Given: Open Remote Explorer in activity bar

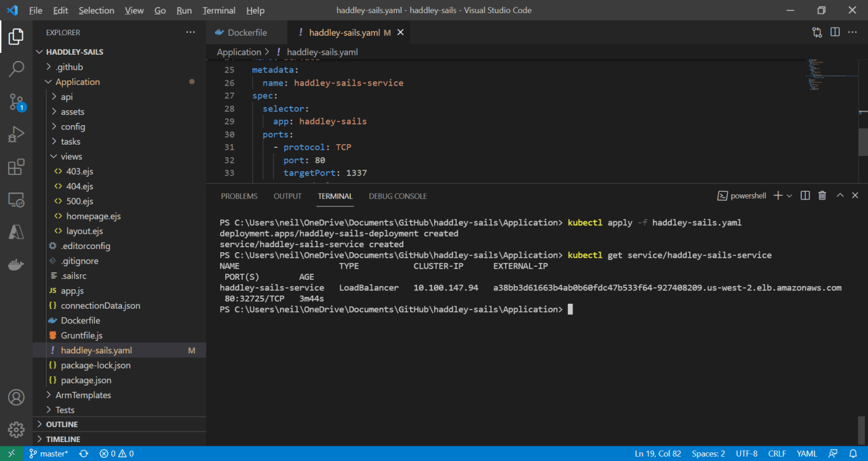Looking at the screenshot, I should point(16,200).
